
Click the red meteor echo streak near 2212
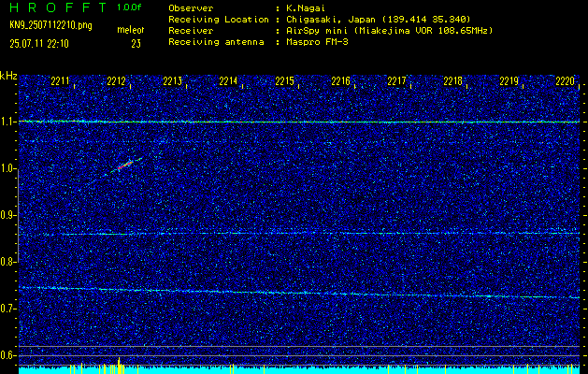pyautogui.click(x=125, y=165)
